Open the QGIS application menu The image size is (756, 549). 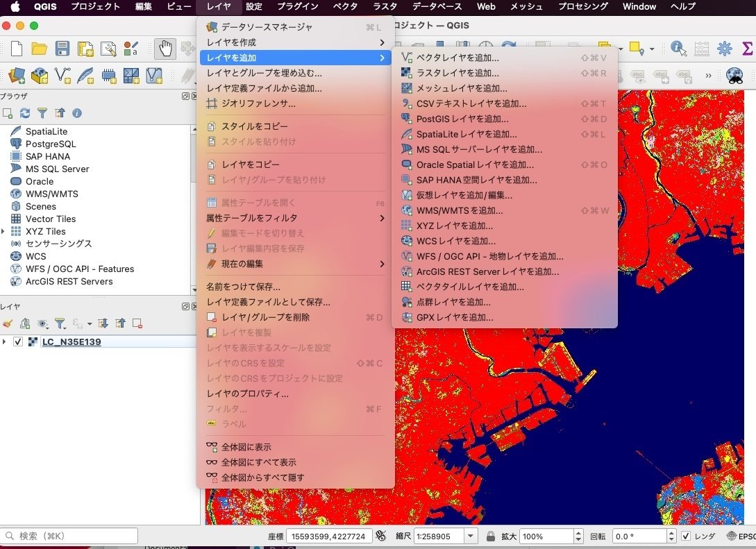(45, 6)
